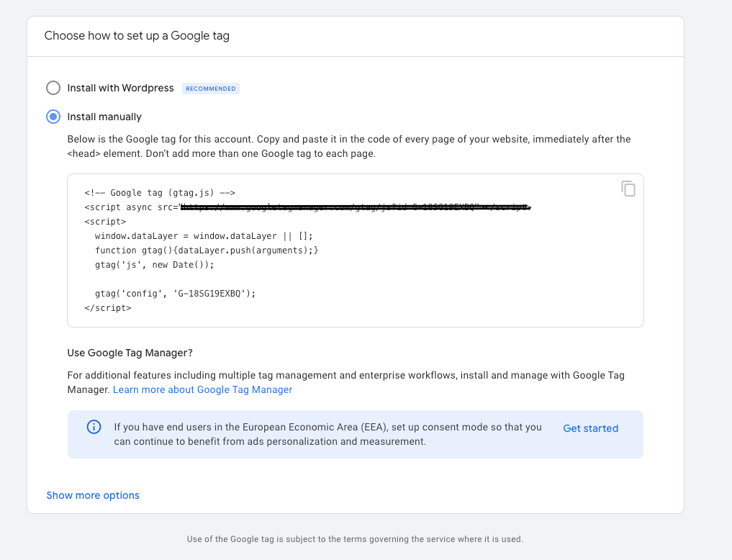
Task: Click the window.dataLayer code line
Action: [x=204, y=236]
